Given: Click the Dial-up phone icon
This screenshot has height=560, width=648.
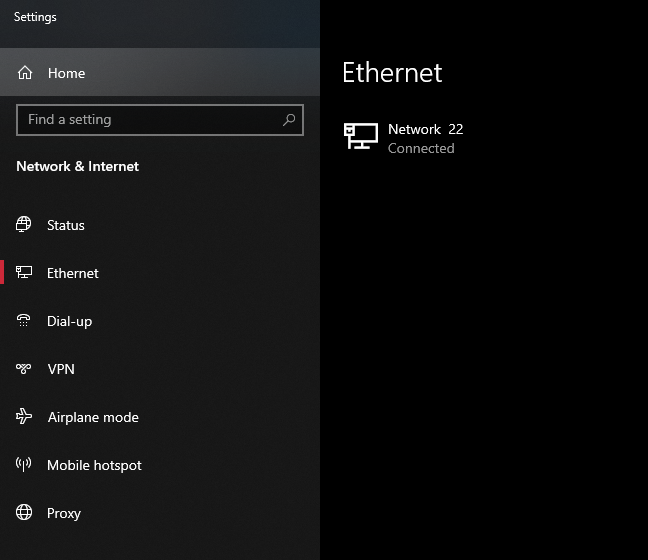Looking at the screenshot, I should click(24, 321).
